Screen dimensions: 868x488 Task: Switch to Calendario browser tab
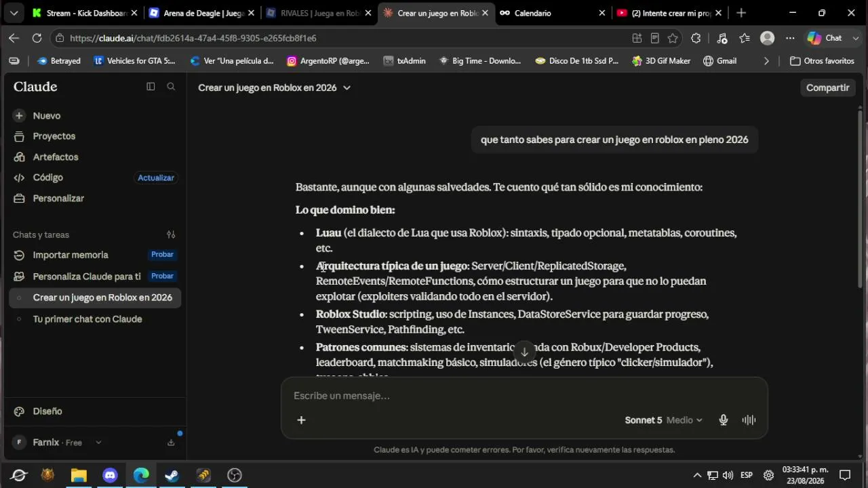(x=552, y=13)
